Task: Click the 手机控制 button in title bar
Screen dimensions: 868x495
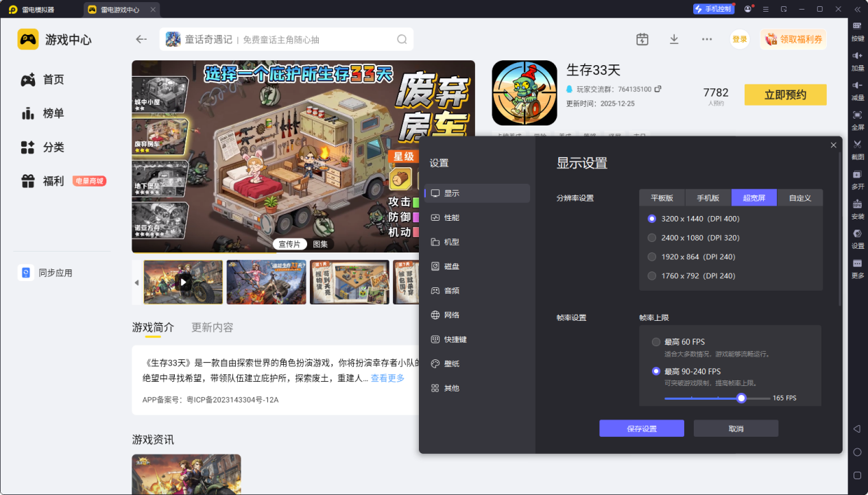Action: [x=713, y=9]
